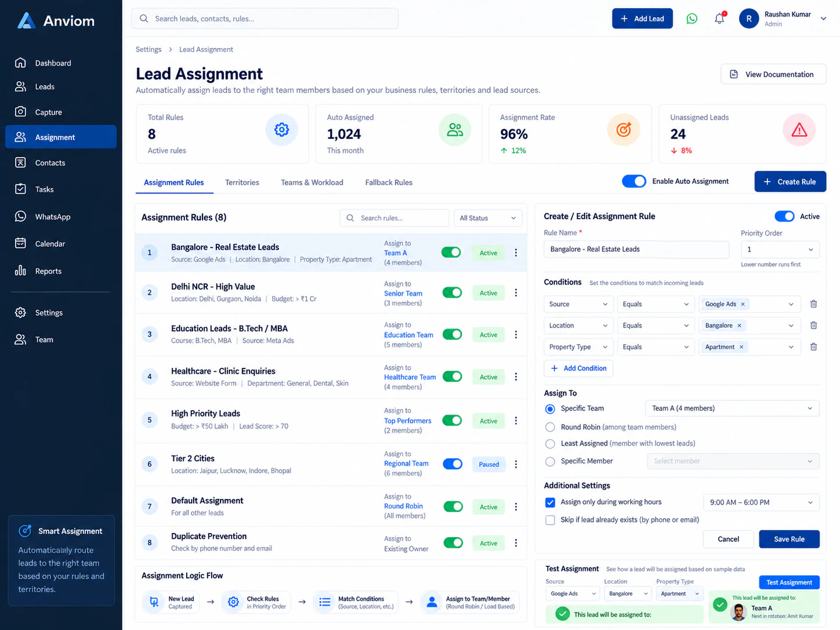Run the Test Assignment button
The image size is (840, 630).
click(789, 582)
